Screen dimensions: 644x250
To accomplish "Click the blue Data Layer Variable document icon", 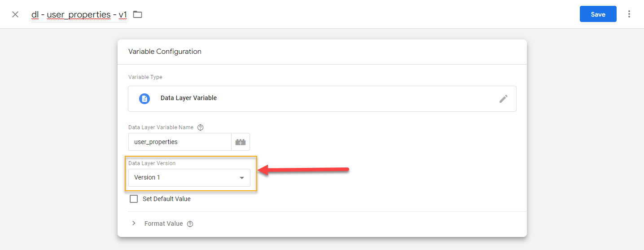I will pos(145,99).
